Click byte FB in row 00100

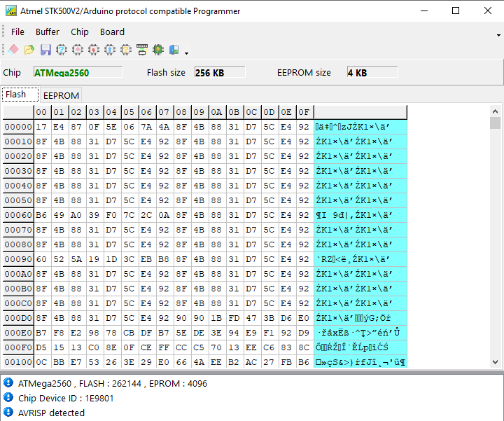tap(288, 362)
